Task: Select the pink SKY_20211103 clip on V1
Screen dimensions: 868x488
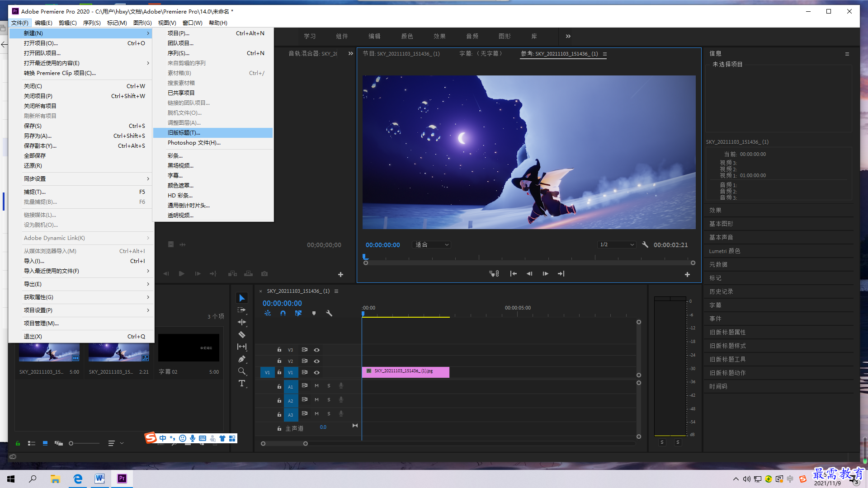Action: (406, 372)
